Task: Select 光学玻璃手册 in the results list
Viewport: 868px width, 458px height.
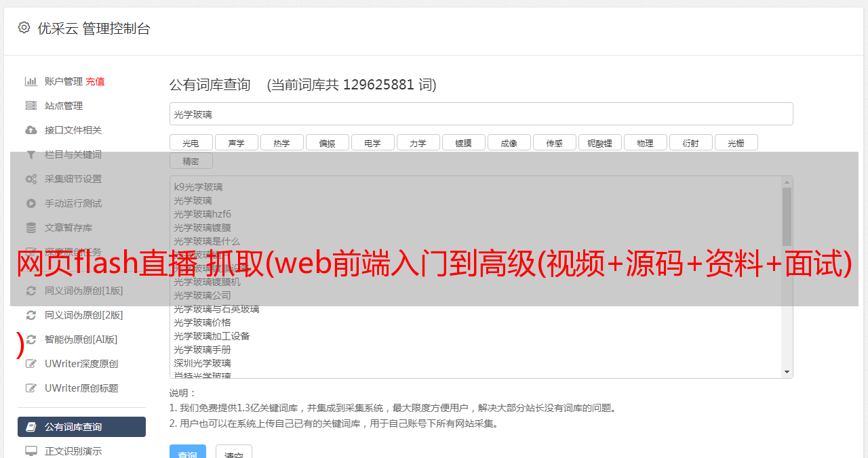Action: [x=202, y=350]
